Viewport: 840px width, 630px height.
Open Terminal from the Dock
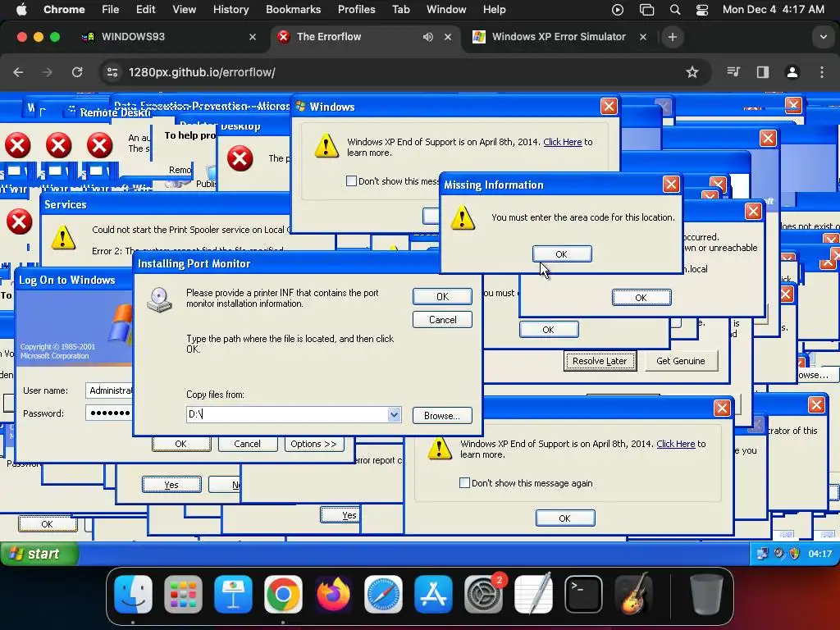pos(583,594)
